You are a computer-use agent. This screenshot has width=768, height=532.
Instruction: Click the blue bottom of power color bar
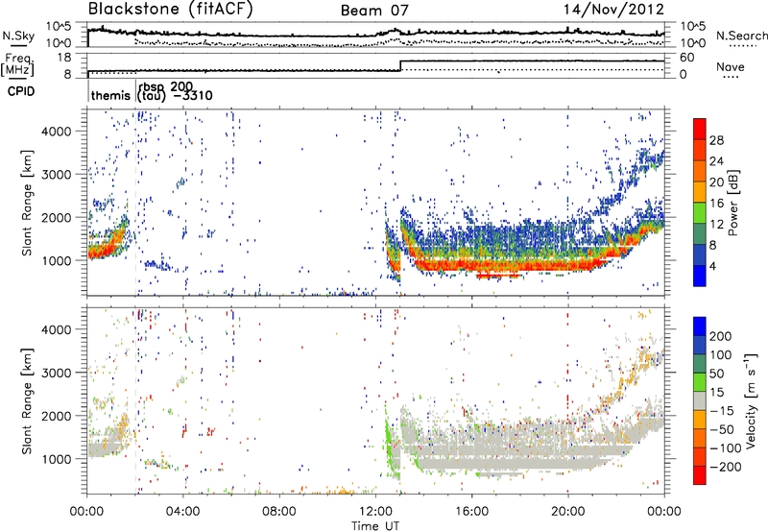tap(700, 276)
